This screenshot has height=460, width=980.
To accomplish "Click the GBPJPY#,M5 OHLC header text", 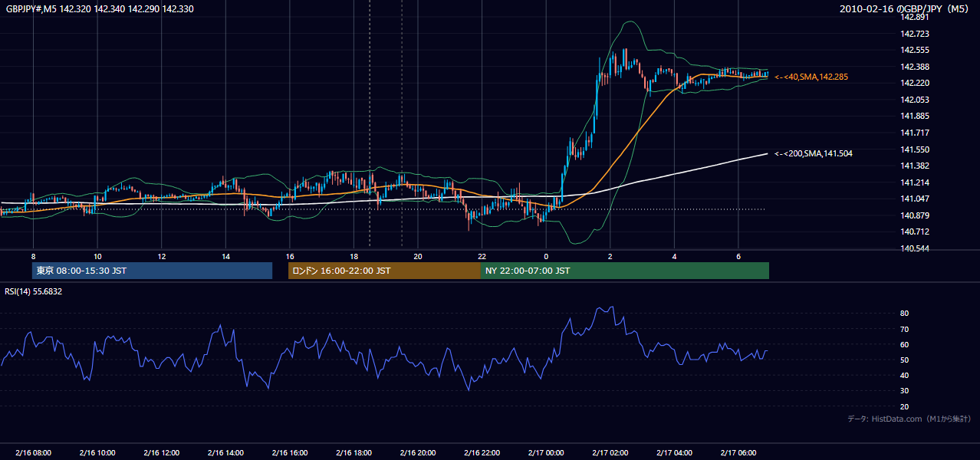I will 100,8.
